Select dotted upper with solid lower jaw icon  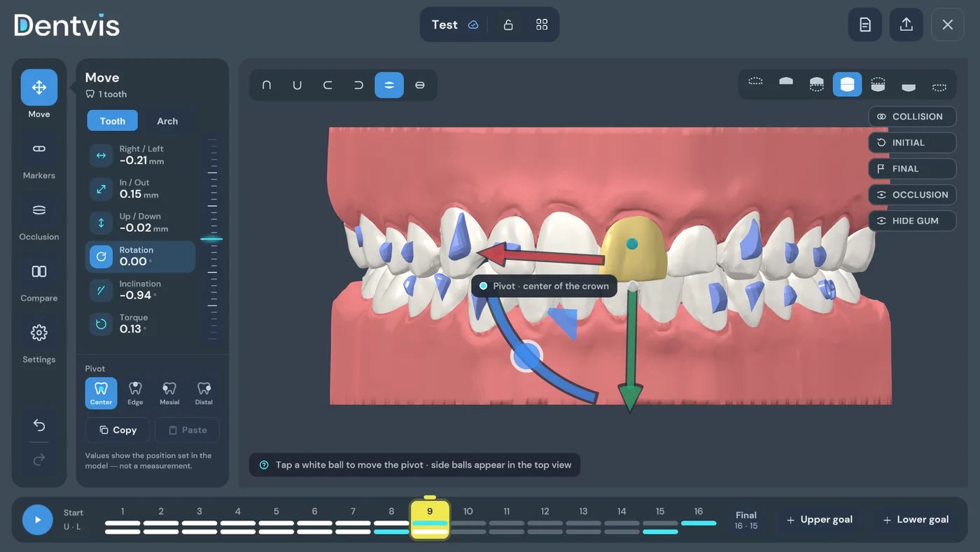(878, 85)
